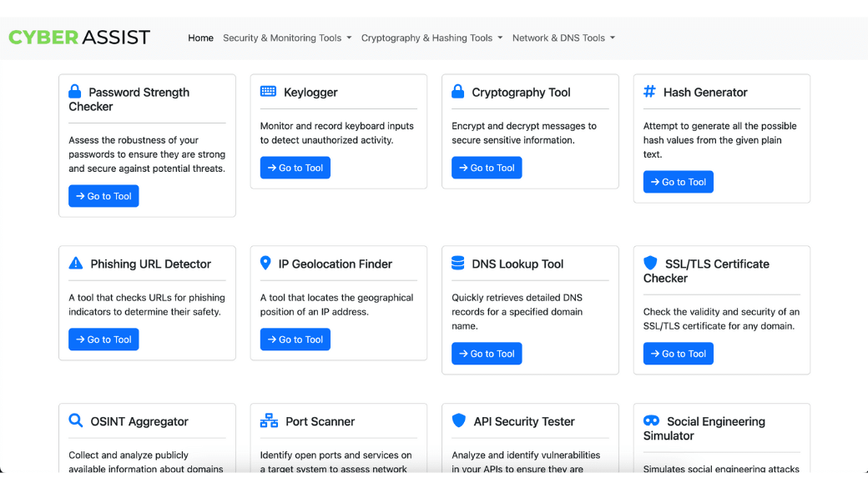Expand the Network & DNS Tools dropdown
Image resolution: width=868 pixels, height=488 pixels.
coord(563,38)
